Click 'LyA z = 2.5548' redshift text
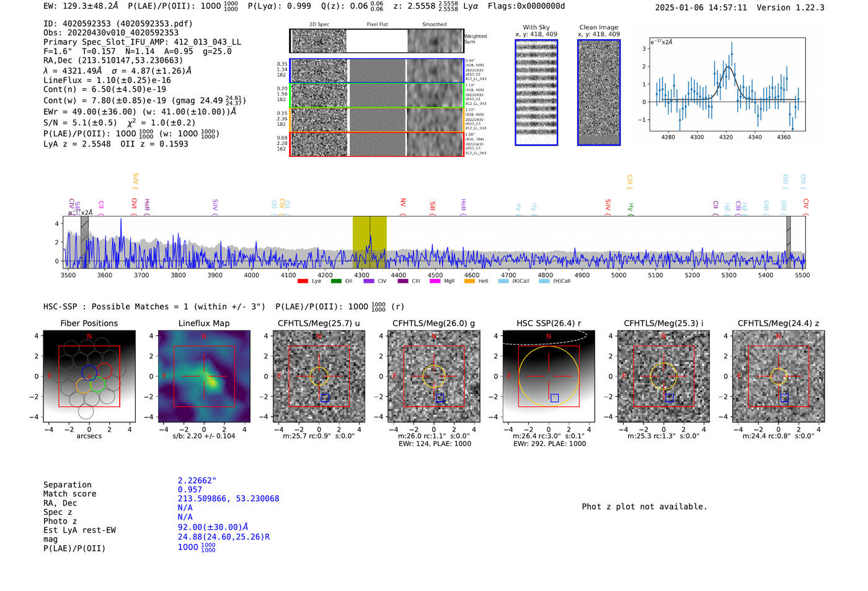Image resolution: width=868 pixels, height=591 pixels. [x=77, y=144]
